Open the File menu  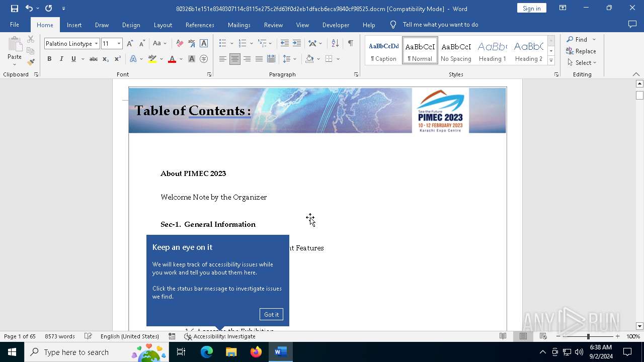15,25
